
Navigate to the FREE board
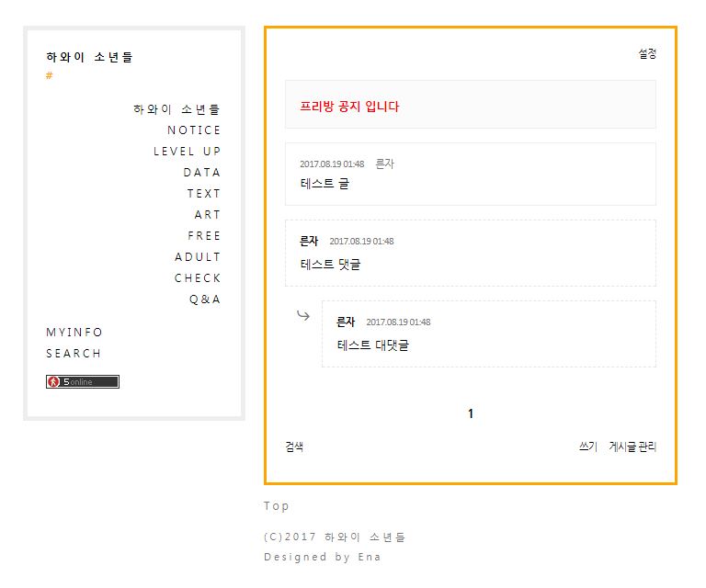[x=204, y=236]
